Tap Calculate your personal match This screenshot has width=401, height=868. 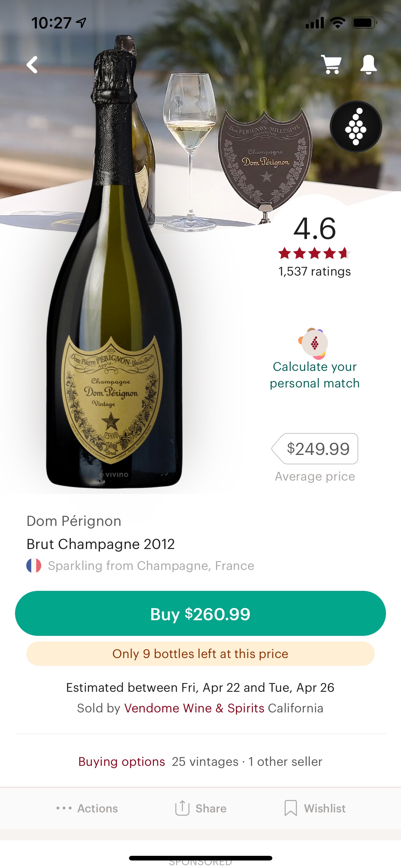[x=314, y=375]
